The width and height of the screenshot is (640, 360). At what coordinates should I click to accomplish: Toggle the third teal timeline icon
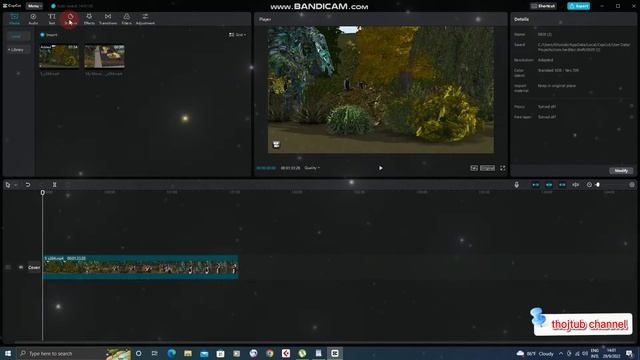click(562, 185)
